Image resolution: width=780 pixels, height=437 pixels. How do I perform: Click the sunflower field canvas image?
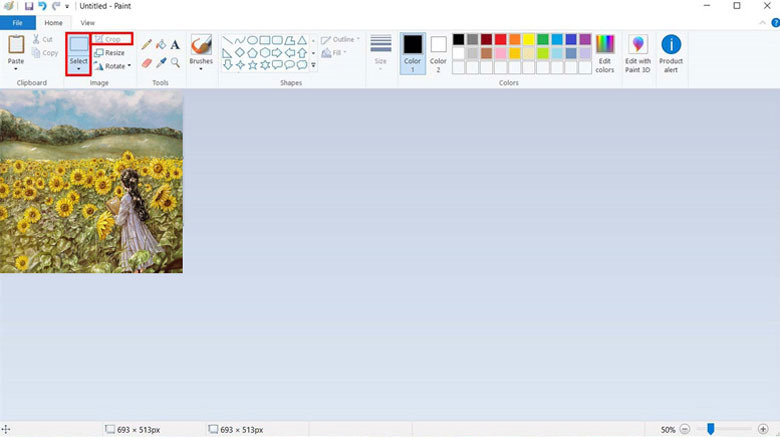[92, 181]
